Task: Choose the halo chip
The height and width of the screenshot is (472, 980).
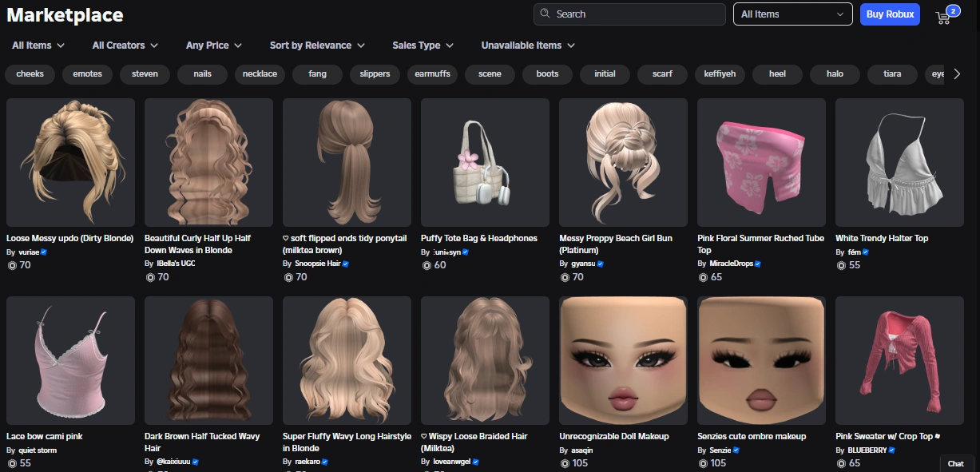Action: click(x=835, y=74)
